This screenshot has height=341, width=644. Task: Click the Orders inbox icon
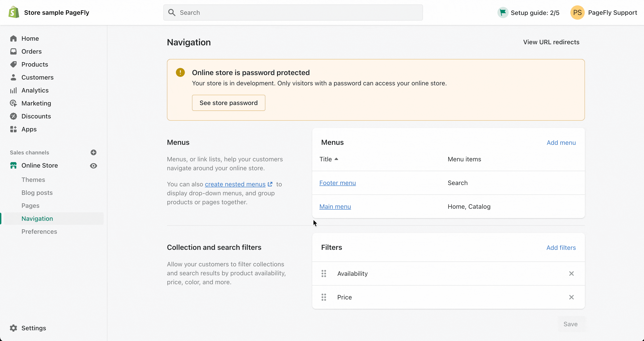[x=13, y=51]
